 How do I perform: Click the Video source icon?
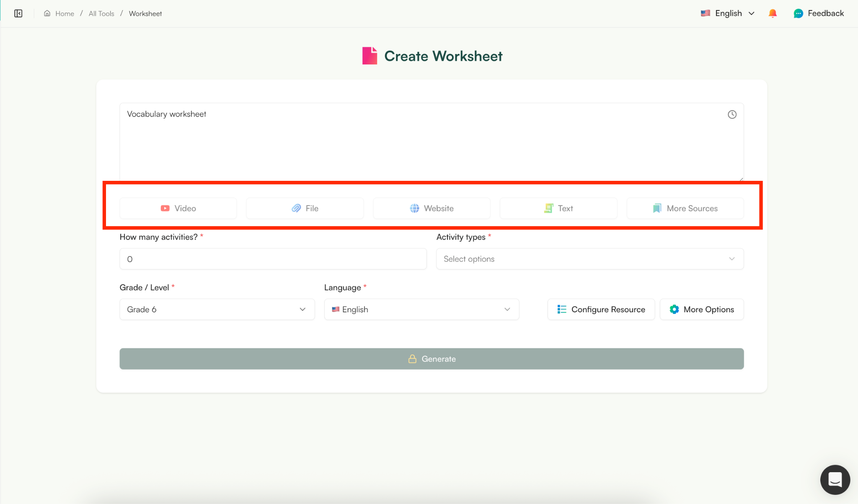point(165,208)
